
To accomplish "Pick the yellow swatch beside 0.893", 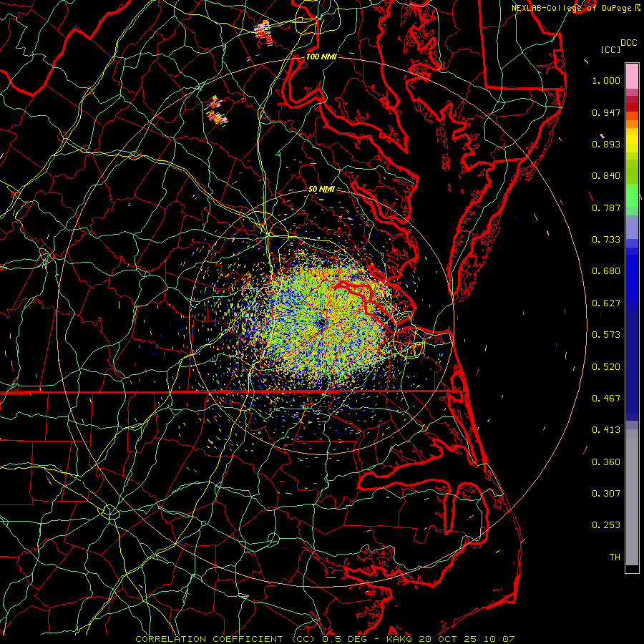I will pyautogui.click(x=632, y=144).
